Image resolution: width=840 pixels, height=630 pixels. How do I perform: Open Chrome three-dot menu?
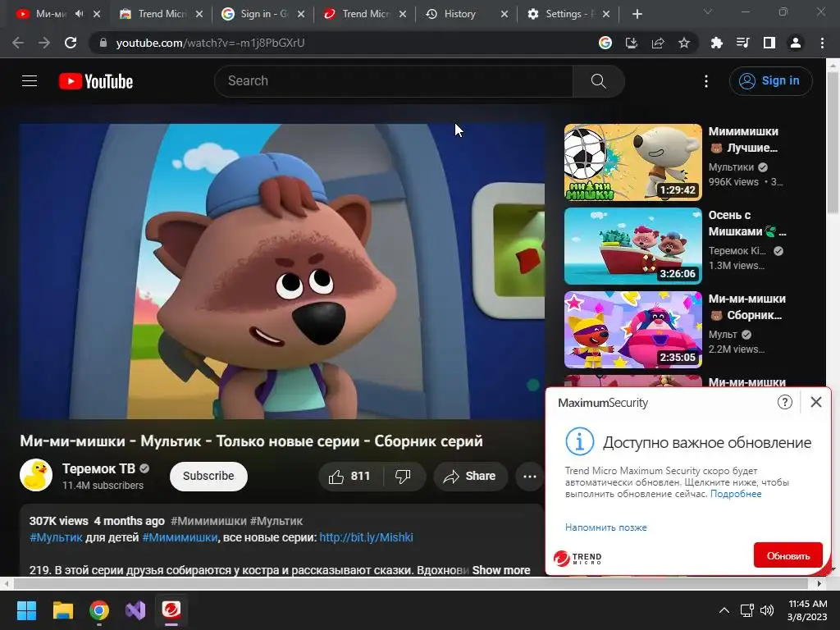point(822,43)
